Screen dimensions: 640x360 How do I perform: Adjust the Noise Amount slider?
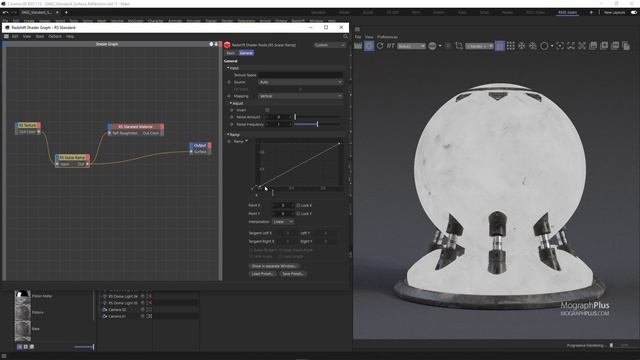pyautogui.click(x=317, y=117)
